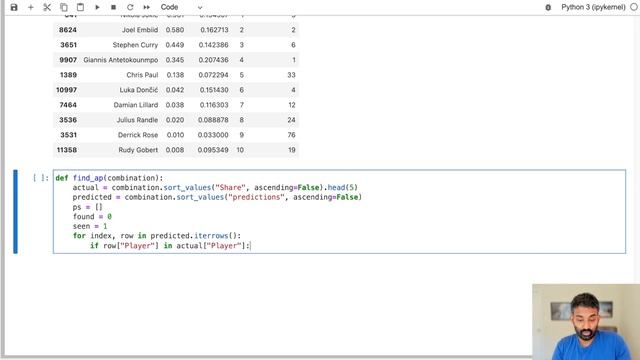Click row index 7464
640x360 pixels.
pos(68,105)
